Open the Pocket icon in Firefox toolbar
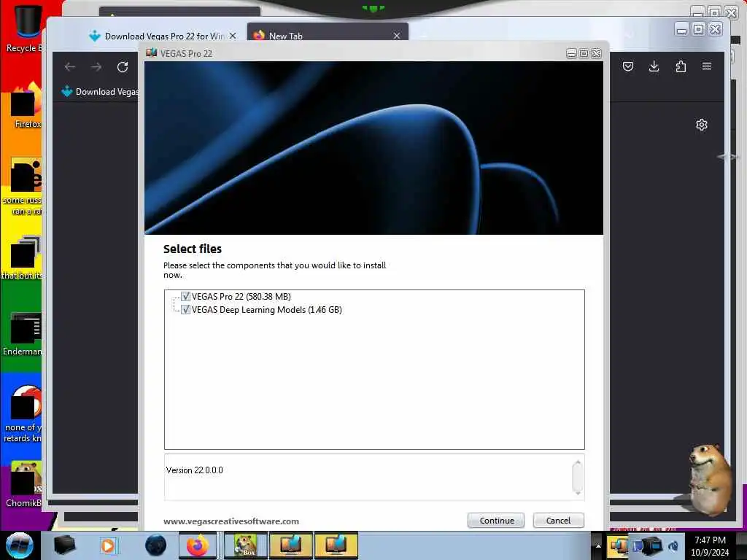Screen dimensions: 747x560 (628, 66)
